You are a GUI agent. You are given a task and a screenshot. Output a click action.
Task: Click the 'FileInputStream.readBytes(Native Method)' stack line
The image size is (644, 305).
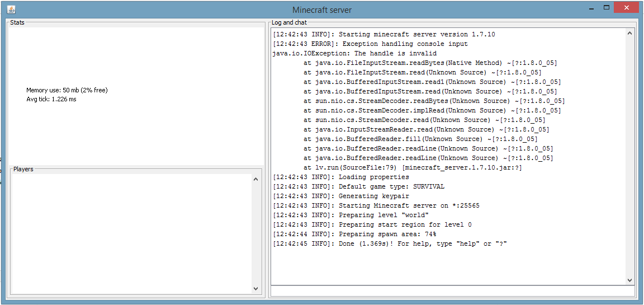pyautogui.click(x=430, y=63)
